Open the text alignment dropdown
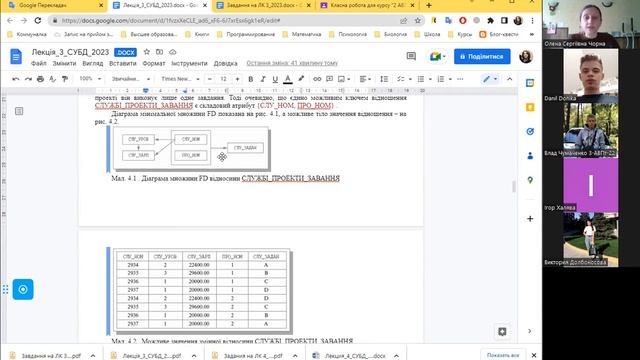640x360 pixels. tap(365, 79)
